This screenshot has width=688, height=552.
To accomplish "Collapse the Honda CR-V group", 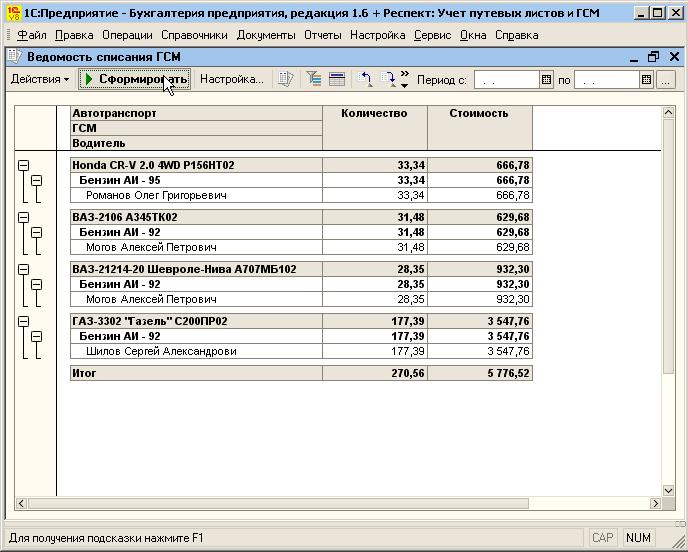I will coord(24,165).
